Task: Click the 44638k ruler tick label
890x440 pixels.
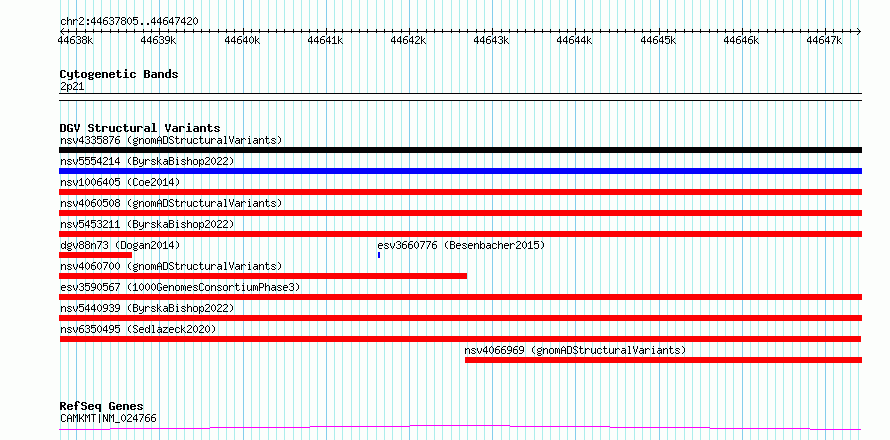Action: (75, 40)
